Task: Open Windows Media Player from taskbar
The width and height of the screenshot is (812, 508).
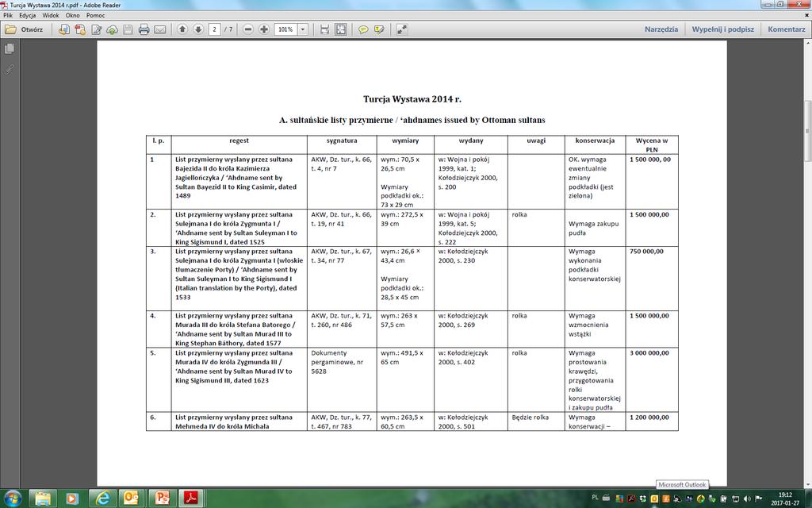Action: [72, 498]
